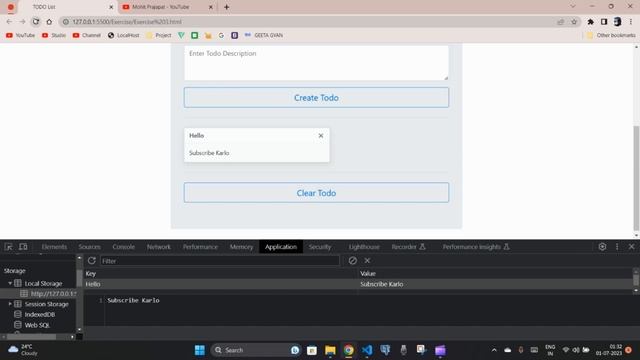The height and width of the screenshot is (360, 640).
Task: Open the DevTools more options menu
Action: 617,247
